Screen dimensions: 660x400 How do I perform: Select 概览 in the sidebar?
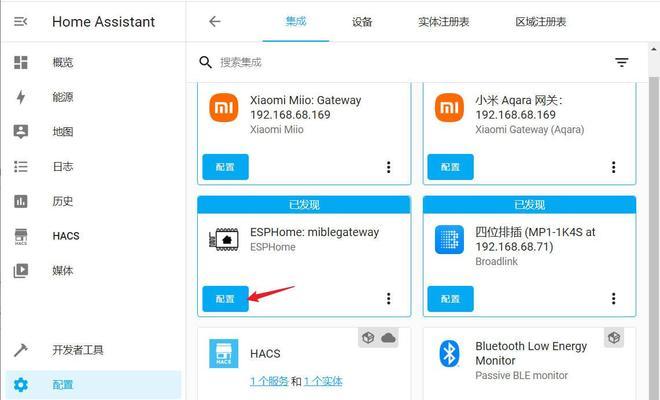63,63
